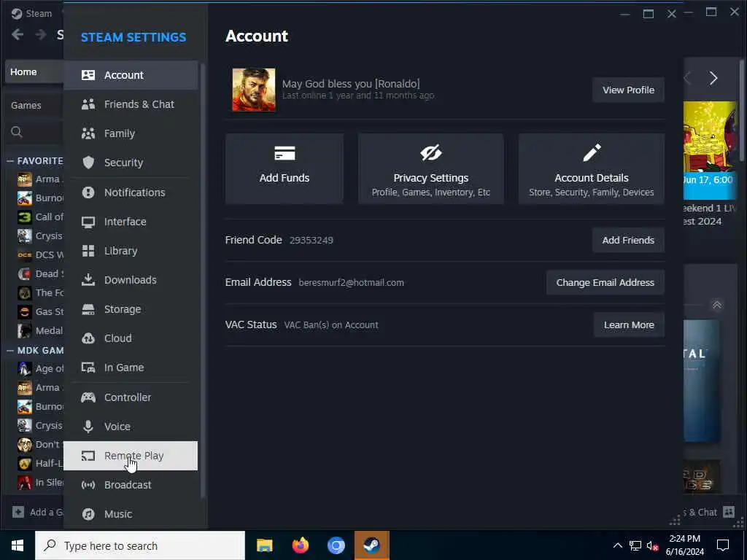This screenshot has width=747, height=560.
Task: Click the View Profile button
Action: click(x=628, y=90)
